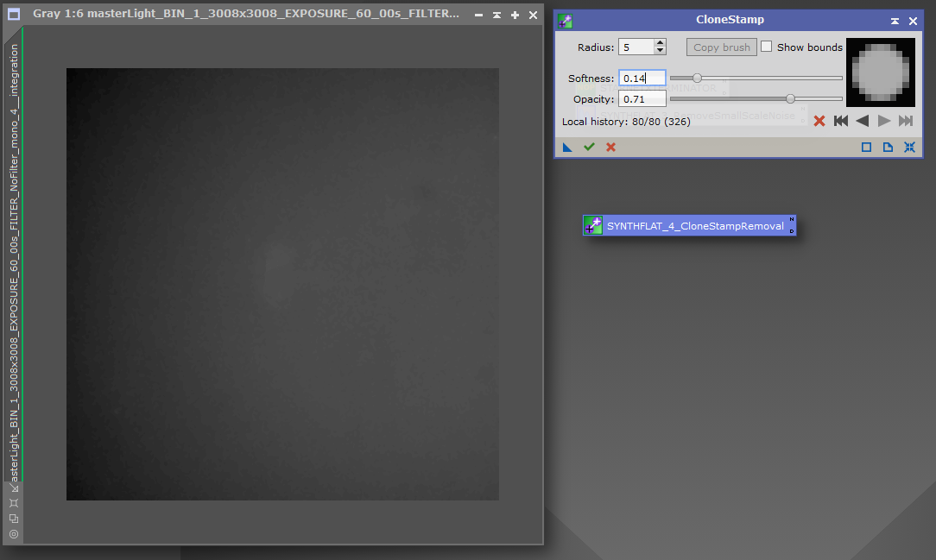936x560 pixels.
Task: Shade the CloneStamp window via title bar arrow
Action: 895,21
